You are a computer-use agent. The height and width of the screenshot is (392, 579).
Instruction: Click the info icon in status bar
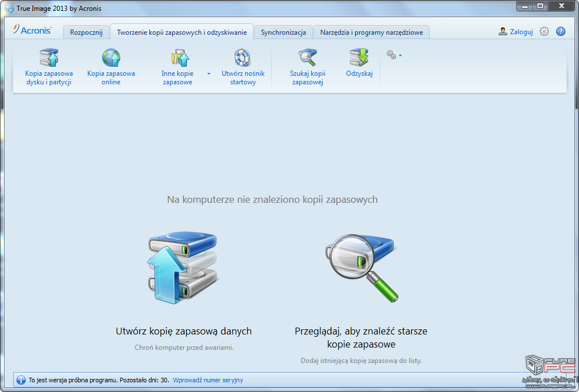[x=21, y=380]
